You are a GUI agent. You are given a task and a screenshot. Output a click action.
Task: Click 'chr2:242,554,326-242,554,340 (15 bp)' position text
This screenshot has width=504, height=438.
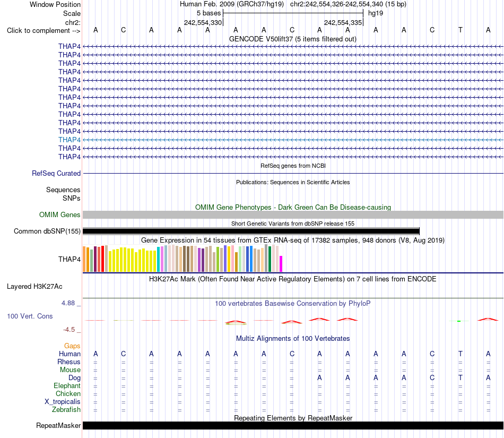click(348, 4)
